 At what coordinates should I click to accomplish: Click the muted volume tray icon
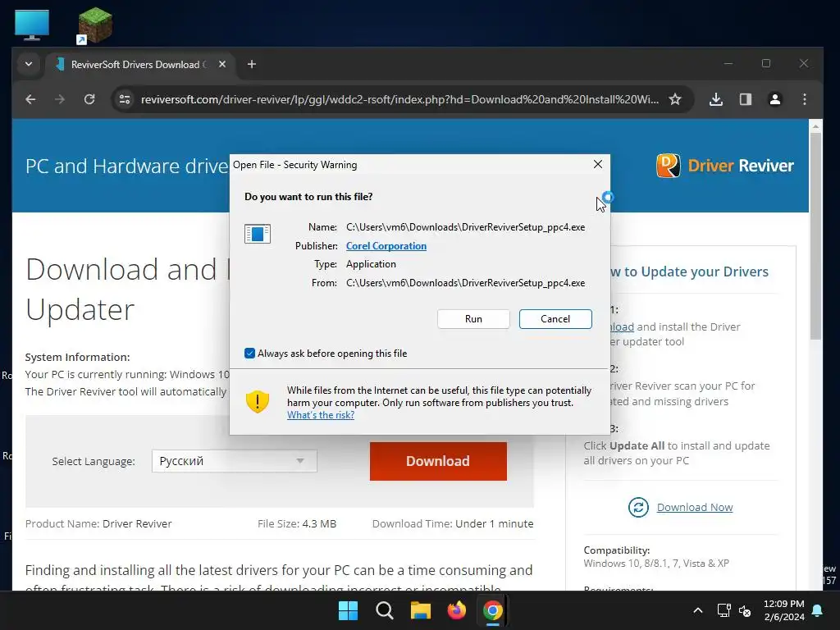point(745,610)
